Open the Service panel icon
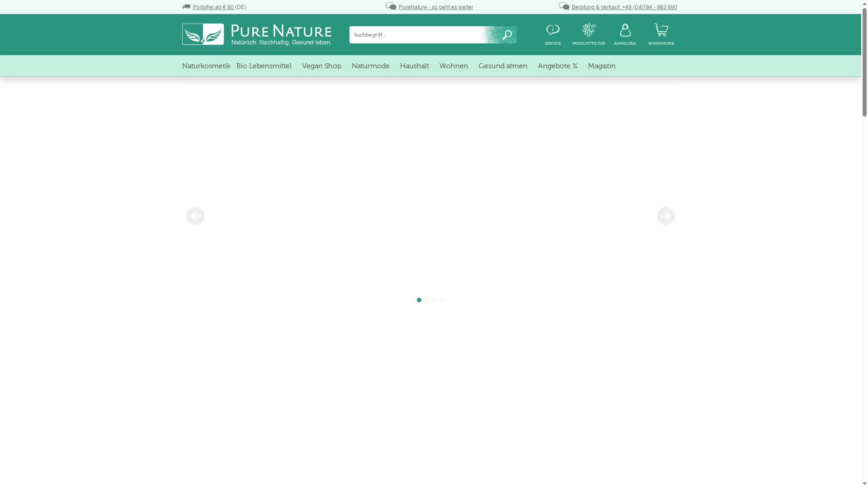The image size is (868, 488). (x=552, y=31)
